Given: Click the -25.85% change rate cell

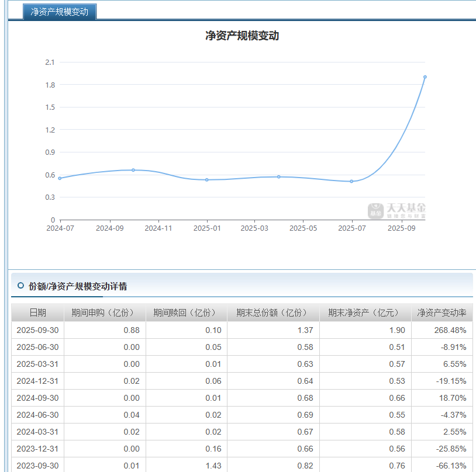Looking at the screenshot, I should [x=441, y=449].
